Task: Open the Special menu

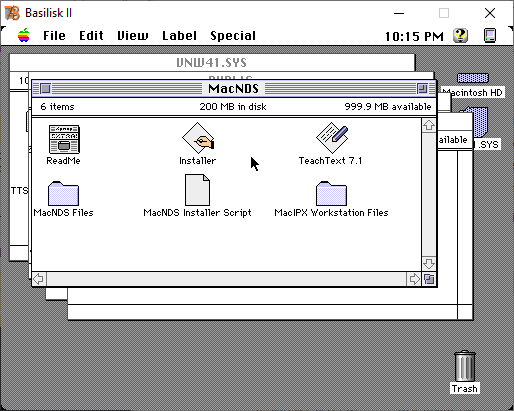Action: 233,36
